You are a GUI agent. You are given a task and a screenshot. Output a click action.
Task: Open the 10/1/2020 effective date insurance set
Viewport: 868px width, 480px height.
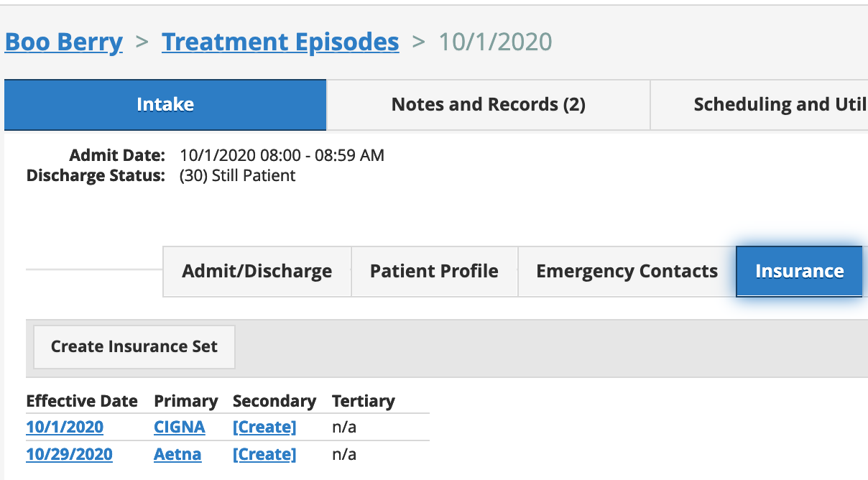click(65, 427)
